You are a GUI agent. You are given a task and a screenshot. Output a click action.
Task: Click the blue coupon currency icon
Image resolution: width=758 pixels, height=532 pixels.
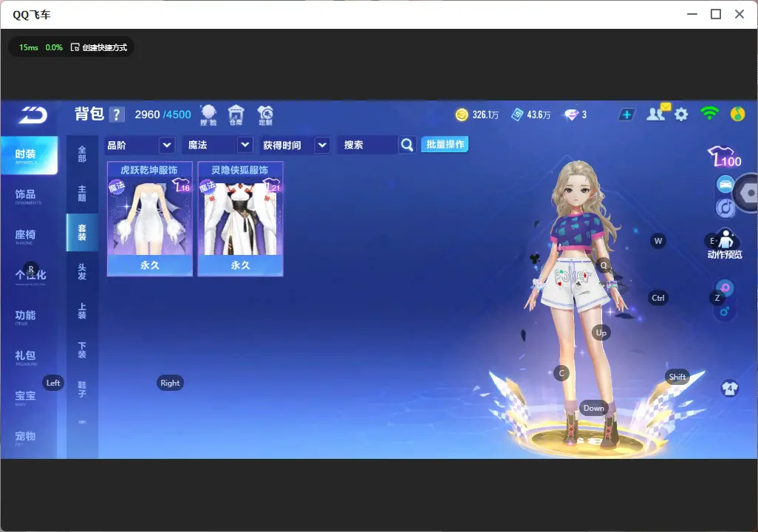517,115
